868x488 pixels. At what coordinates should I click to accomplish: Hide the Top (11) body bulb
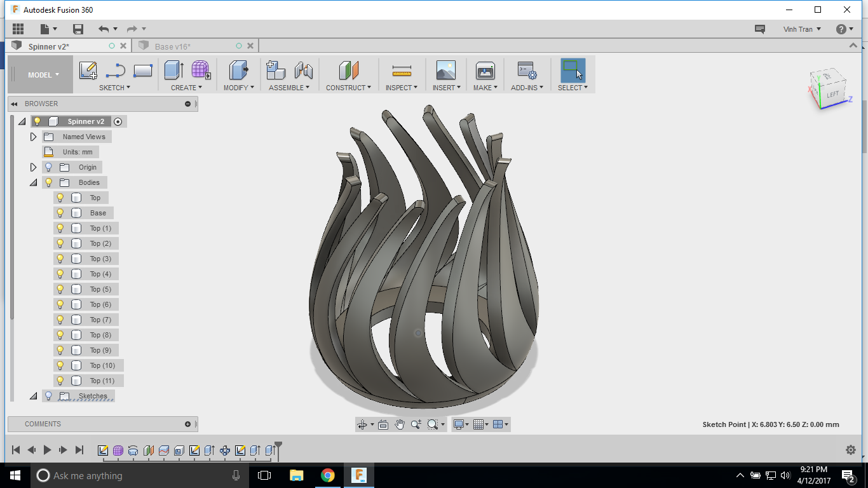coord(60,381)
